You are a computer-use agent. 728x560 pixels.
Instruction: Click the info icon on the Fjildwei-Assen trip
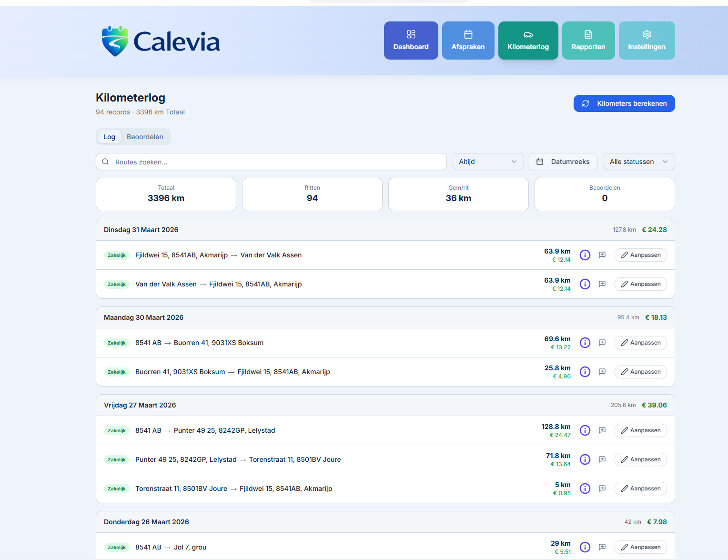click(x=585, y=255)
